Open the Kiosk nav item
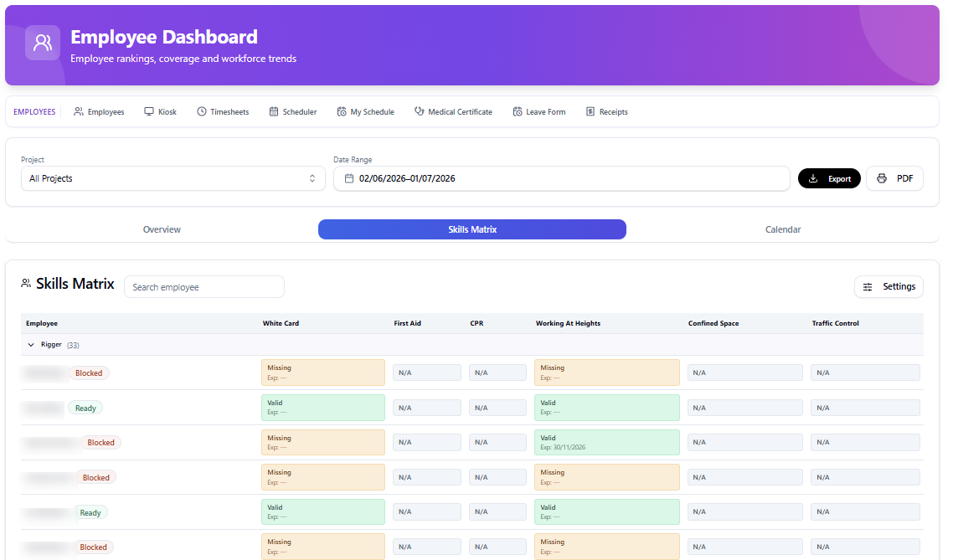Screen dimensions: 953x560 (161, 112)
